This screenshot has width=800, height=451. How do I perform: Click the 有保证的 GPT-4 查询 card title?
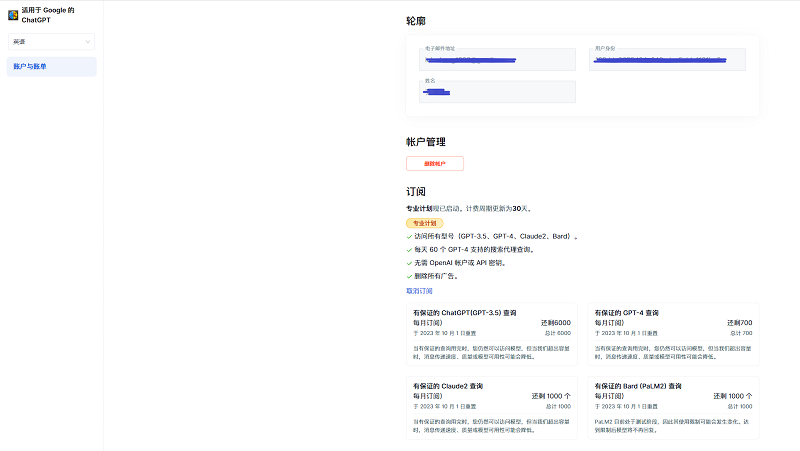[x=627, y=313]
